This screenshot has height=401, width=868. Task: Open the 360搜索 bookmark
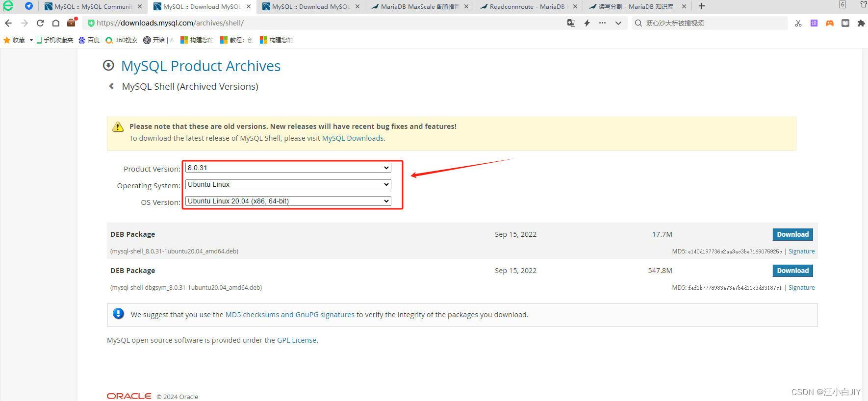(122, 40)
